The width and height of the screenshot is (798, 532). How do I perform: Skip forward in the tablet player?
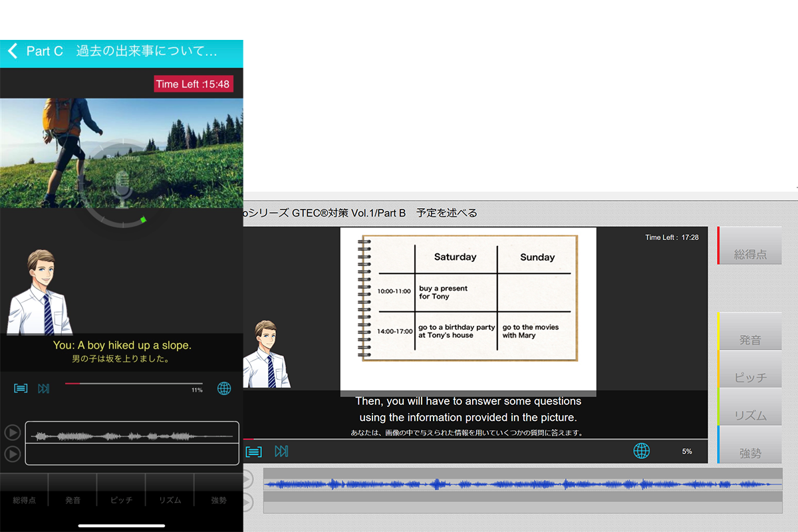(x=281, y=452)
